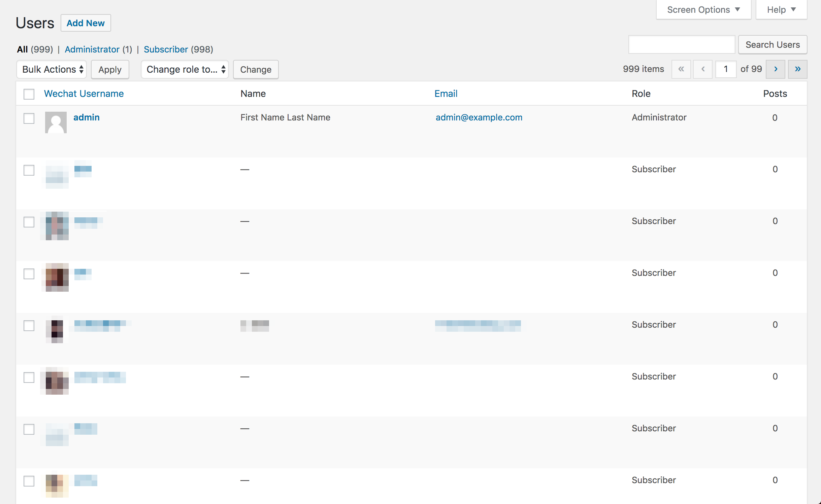The width and height of the screenshot is (821, 504).
Task: Tick the first Subscriber row checkbox
Action: coord(29,170)
